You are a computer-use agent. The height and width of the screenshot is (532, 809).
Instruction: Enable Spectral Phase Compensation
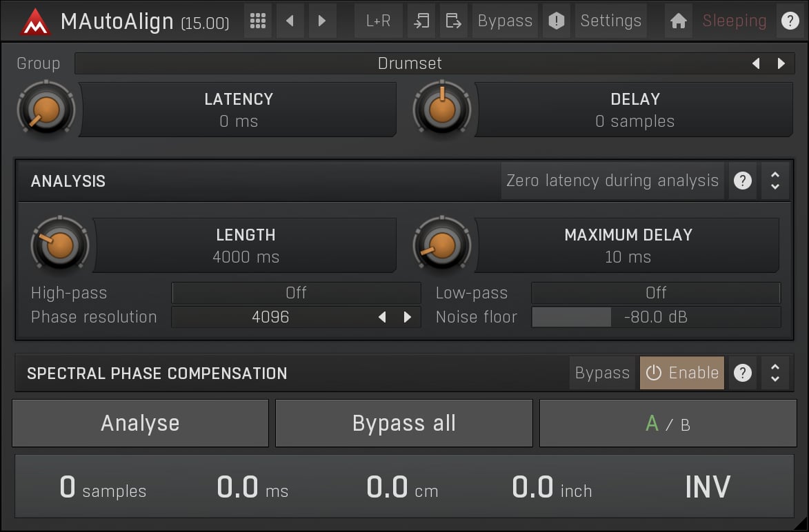681,373
